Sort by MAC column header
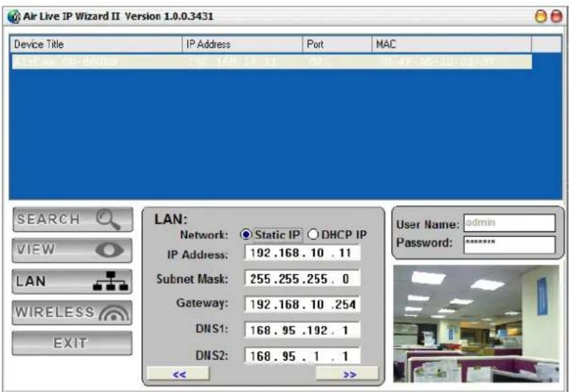The image size is (569, 392). pos(452,44)
